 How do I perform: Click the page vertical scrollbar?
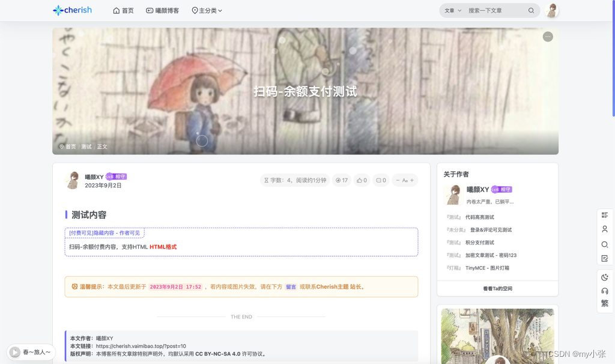[x=613, y=59]
